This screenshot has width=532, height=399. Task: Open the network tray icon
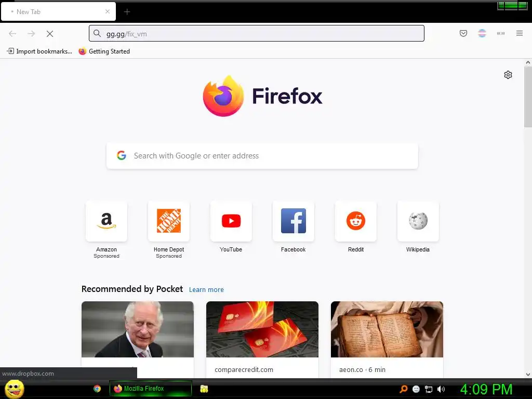[x=429, y=389]
